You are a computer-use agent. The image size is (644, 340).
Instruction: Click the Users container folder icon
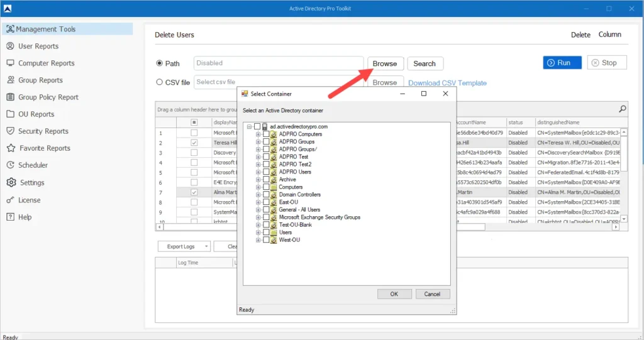pos(274,233)
